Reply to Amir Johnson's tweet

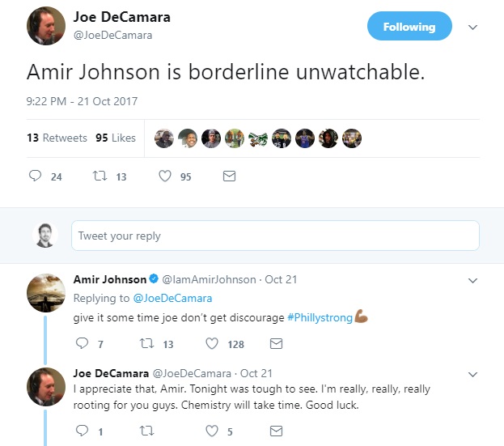pos(80,343)
